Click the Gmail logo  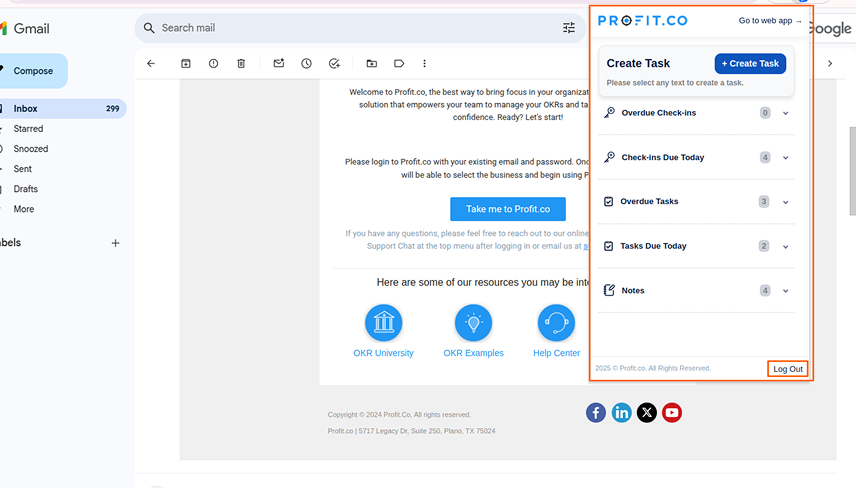tap(25, 28)
